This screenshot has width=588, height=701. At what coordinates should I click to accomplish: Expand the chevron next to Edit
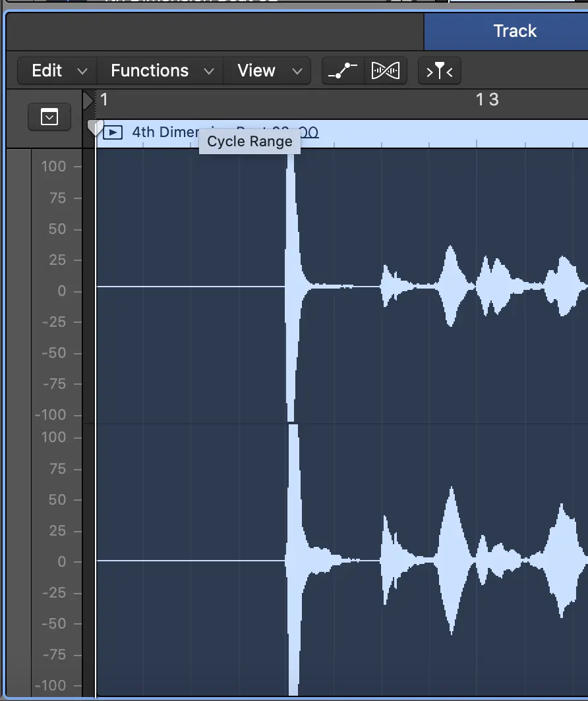(x=82, y=71)
